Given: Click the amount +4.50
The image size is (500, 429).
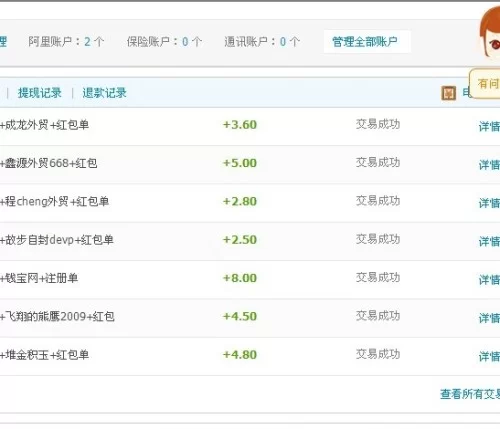Looking at the screenshot, I should (x=240, y=317).
